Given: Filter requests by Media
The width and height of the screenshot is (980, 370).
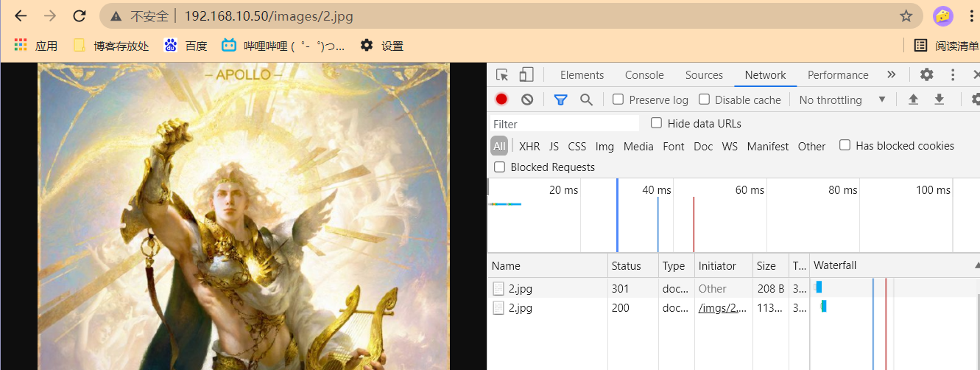Looking at the screenshot, I should tap(638, 146).
